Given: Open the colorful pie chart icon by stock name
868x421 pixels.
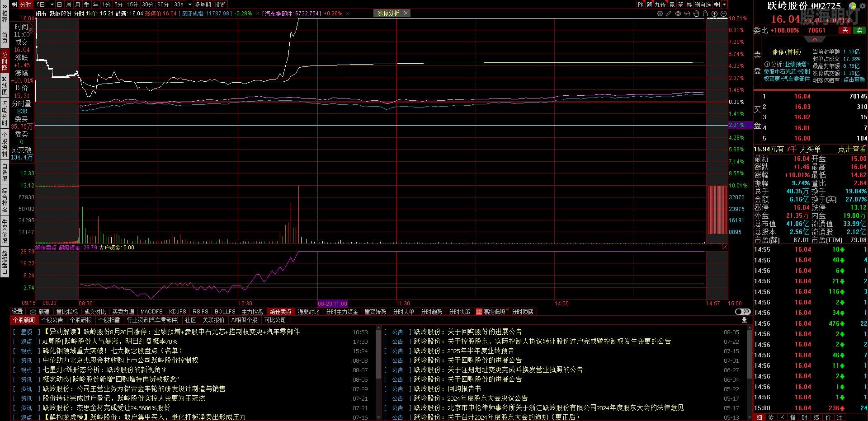Looking at the screenshot, I should pyautogui.click(x=853, y=6).
